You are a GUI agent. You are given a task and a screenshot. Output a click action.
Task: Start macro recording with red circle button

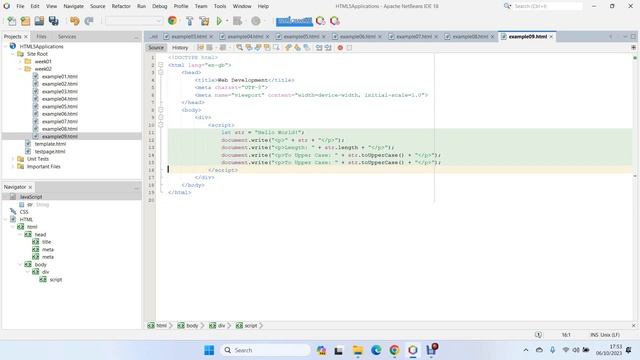point(340,48)
